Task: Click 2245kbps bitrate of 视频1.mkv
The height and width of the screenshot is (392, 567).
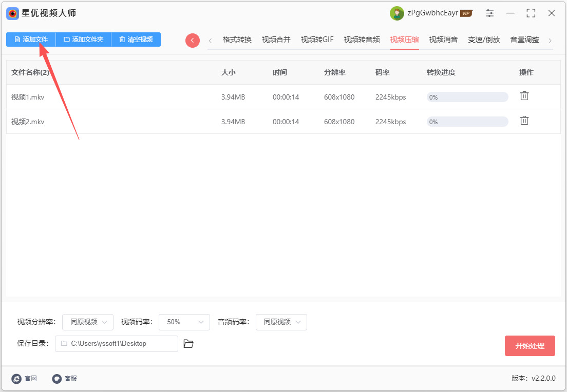Action: (x=390, y=97)
